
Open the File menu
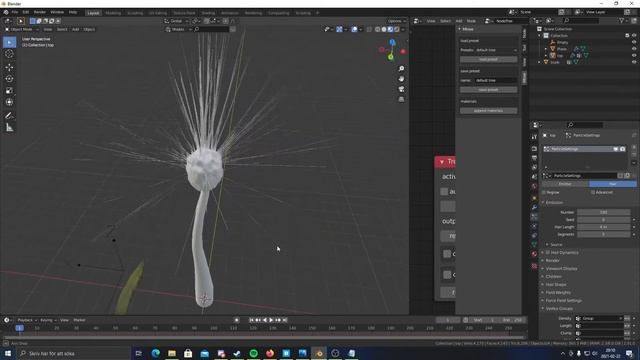pyautogui.click(x=15, y=12)
